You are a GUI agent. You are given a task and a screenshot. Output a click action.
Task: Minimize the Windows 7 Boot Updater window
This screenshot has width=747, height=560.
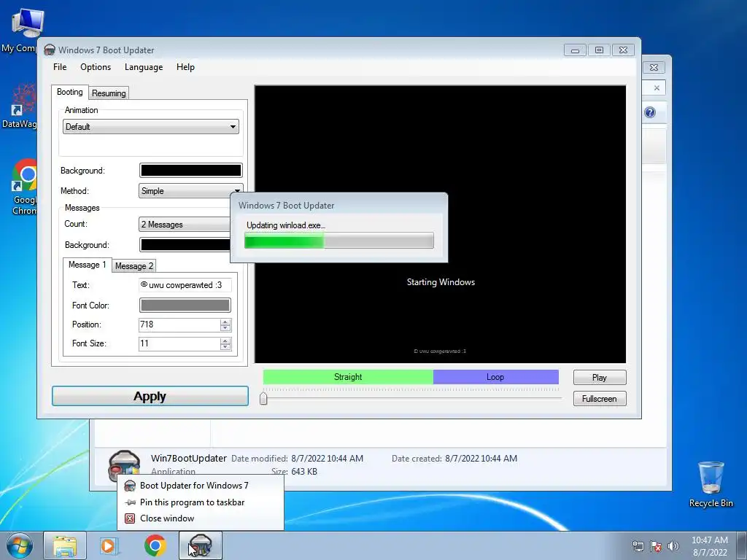(x=575, y=50)
